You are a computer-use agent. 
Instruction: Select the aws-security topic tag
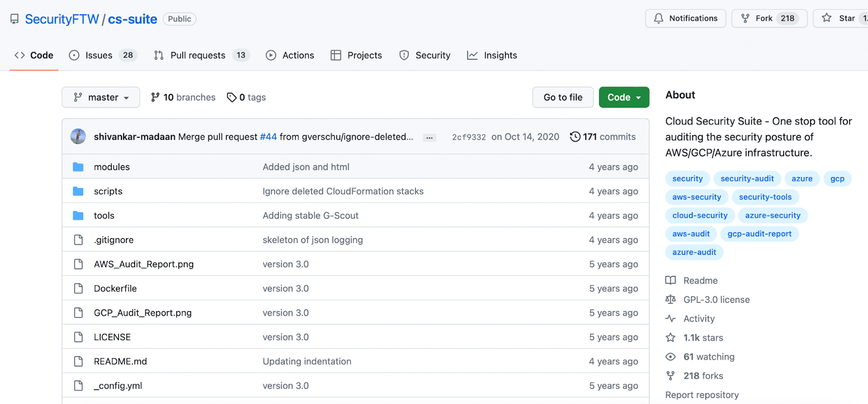click(x=697, y=197)
